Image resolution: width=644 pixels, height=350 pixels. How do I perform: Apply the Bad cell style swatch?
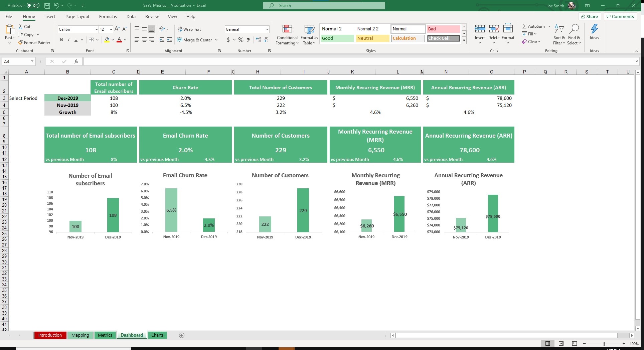click(443, 29)
